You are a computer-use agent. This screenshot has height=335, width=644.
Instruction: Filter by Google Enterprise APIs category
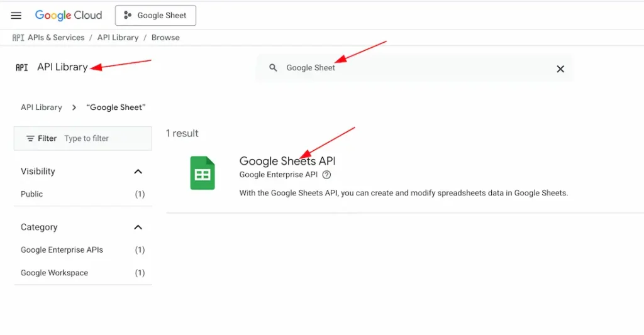point(62,250)
